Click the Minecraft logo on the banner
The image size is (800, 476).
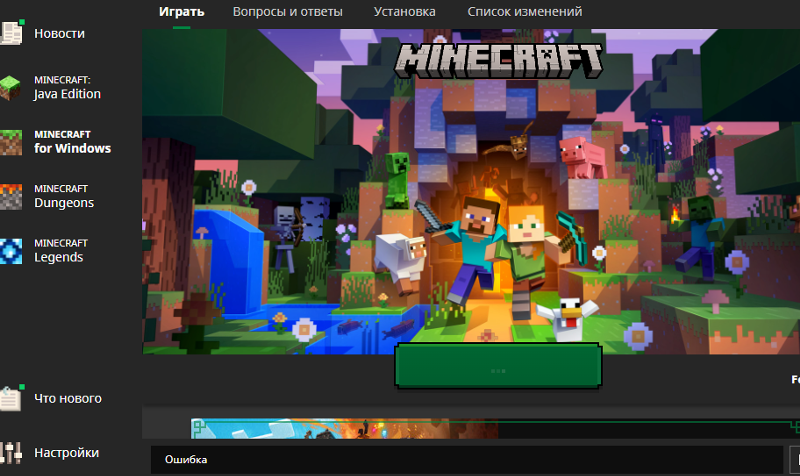pyautogui.click(x=498, y=61)
